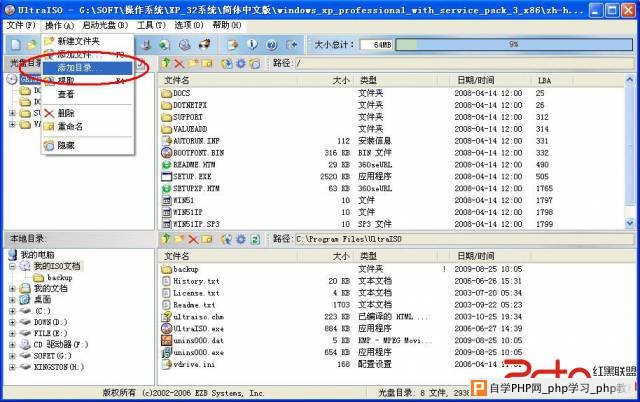Click the green up arrow in the local pane toolbar
The height and width of the screenshot is (402, 640).
(165, 239)
